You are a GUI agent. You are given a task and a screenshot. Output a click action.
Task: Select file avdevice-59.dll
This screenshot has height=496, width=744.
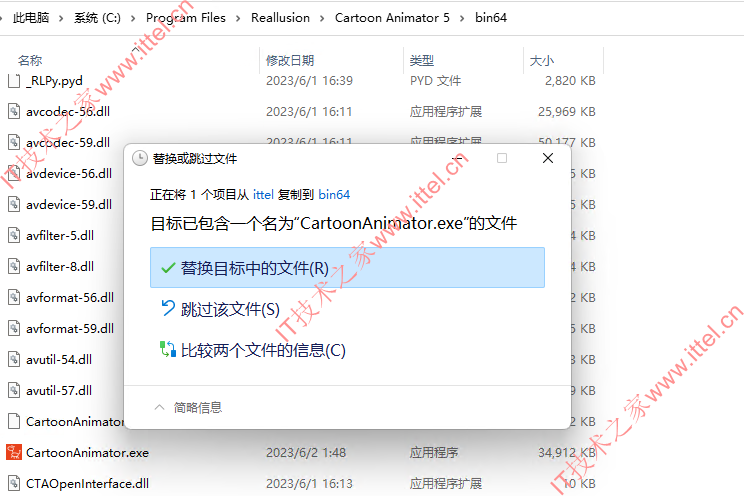click(x=69, y=205)
